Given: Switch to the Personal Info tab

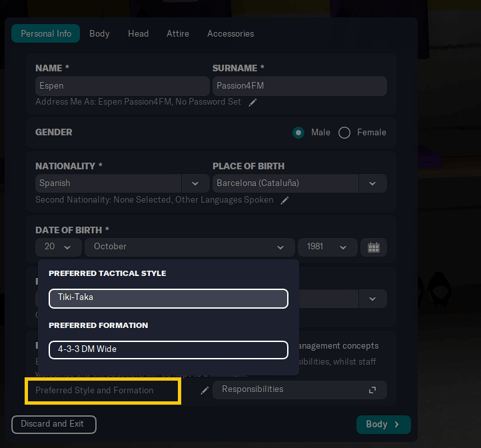Looking at the screenshot, I should tap(46, 33).
